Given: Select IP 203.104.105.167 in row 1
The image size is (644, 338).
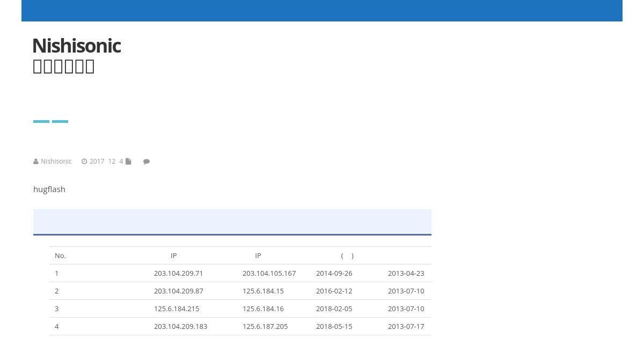Looking at the screenshot, I should point(269,274).
